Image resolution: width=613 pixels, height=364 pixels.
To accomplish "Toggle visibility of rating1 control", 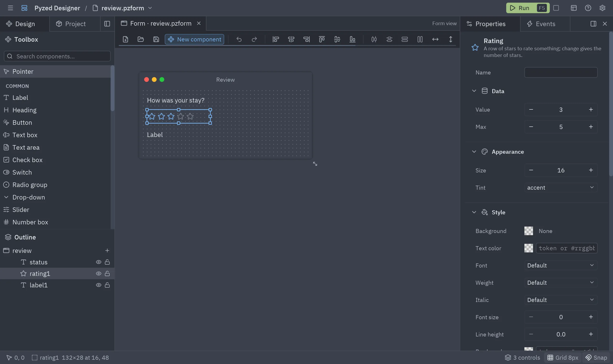I will 99,273.
